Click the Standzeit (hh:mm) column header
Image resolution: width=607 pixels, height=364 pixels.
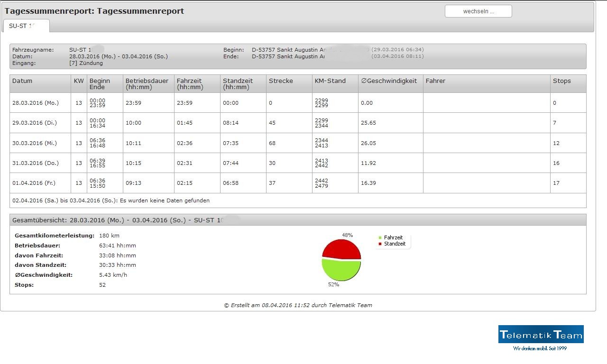236,84
